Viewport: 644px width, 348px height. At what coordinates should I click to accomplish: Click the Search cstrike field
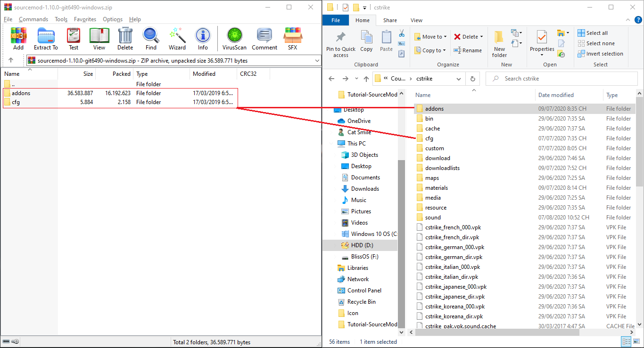click(561, 79)
